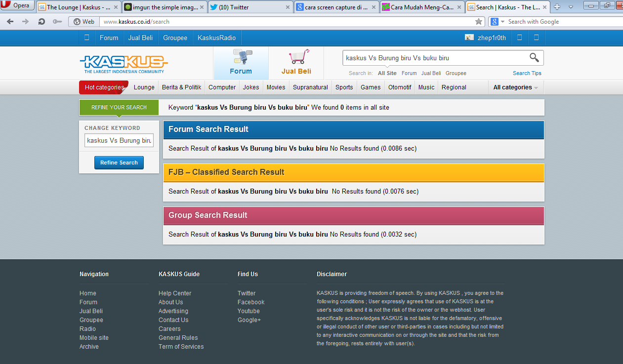Click the magnifying glass search icon

click(x=534, y=58)
